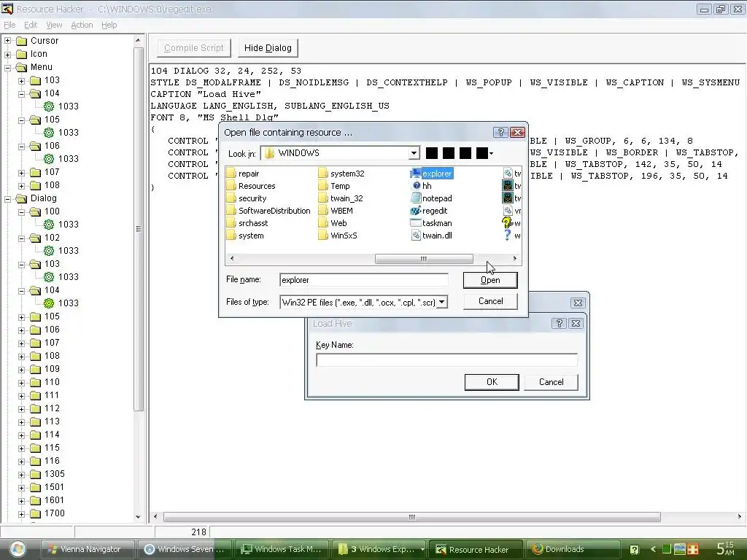The height and width of the screenshot is (560, 747).
Task: Select the notepad file in the list
Action: [432, 198]
